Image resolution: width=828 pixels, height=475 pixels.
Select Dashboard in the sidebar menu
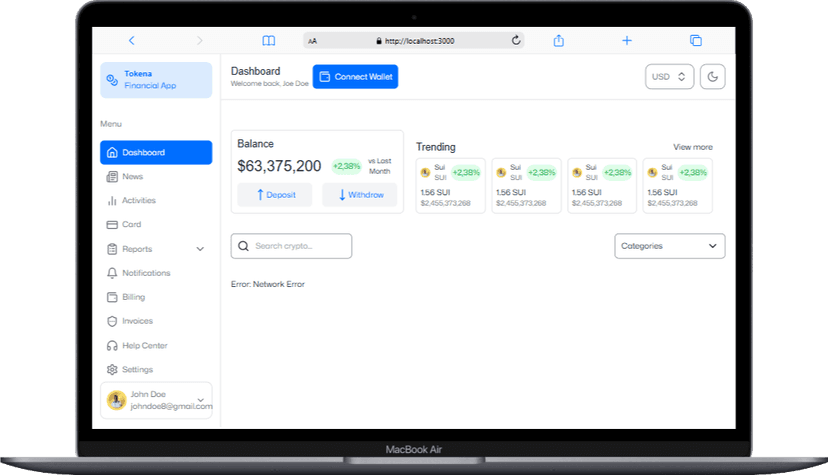pyautogui.click(x=156, y=153)
